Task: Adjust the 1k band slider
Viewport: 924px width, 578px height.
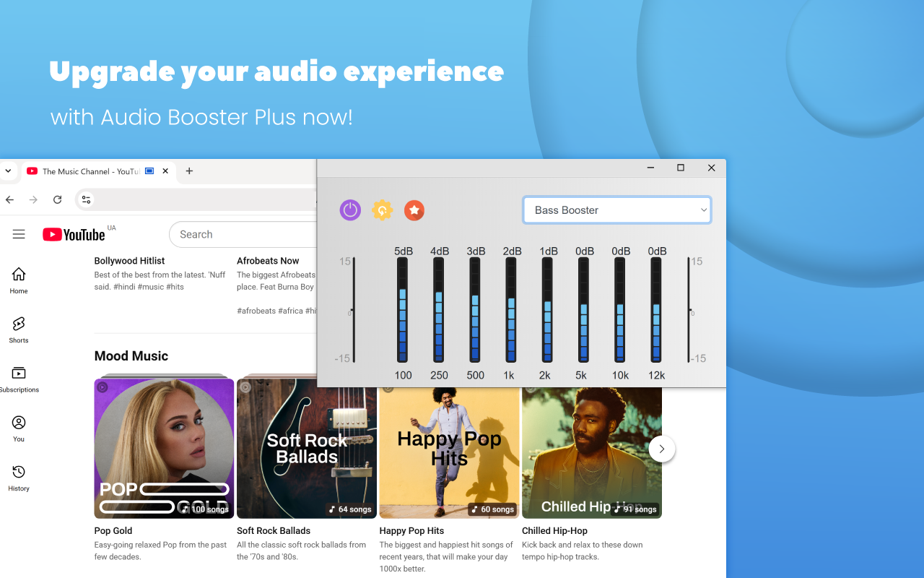Action: point(511,310)
